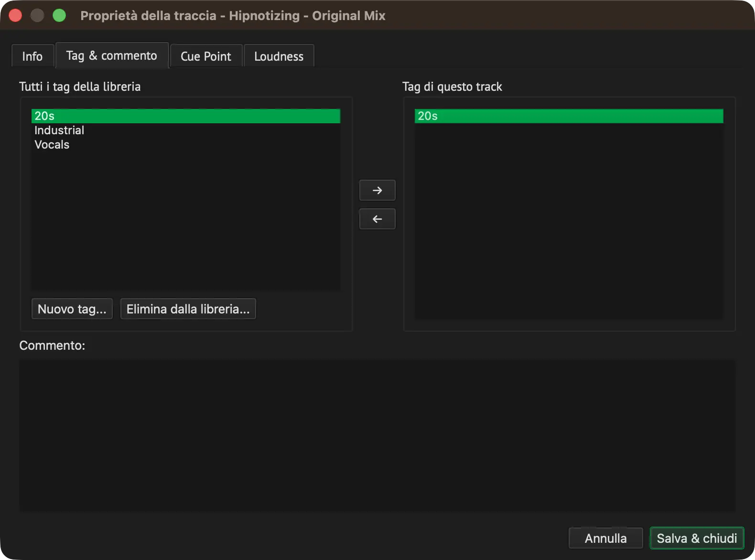Viewport: 755px width, 560px height.
Task: Focus the Commento text field
Action: 377,436
